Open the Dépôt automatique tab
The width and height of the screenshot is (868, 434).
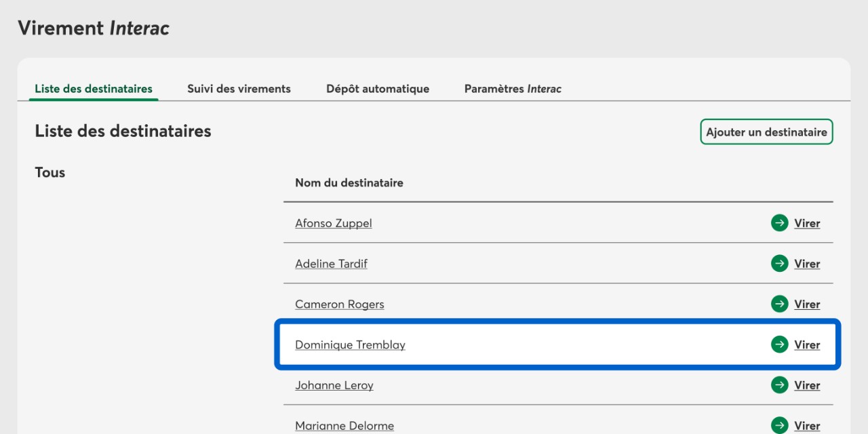point(377,89)
